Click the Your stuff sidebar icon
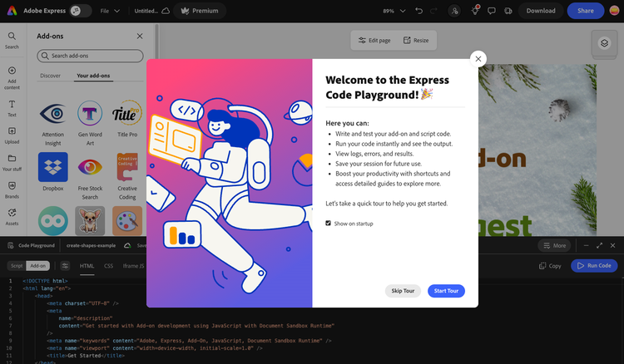 pos(12,162)
